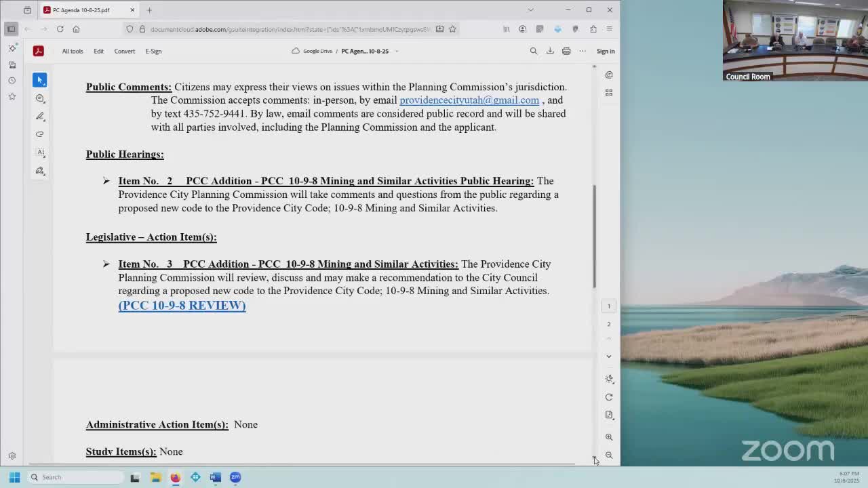Search the PDF with magnifier icon

point(534,51)
